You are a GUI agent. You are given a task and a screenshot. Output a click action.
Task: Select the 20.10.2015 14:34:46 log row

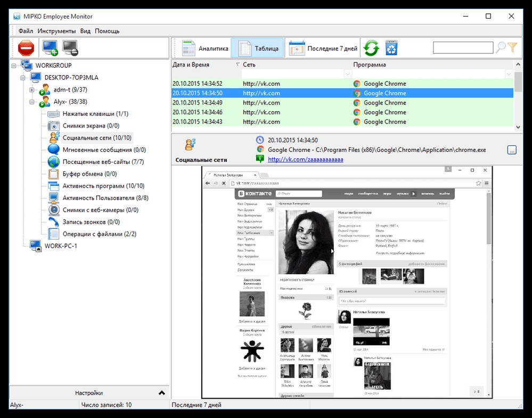[x=342, y=112]
